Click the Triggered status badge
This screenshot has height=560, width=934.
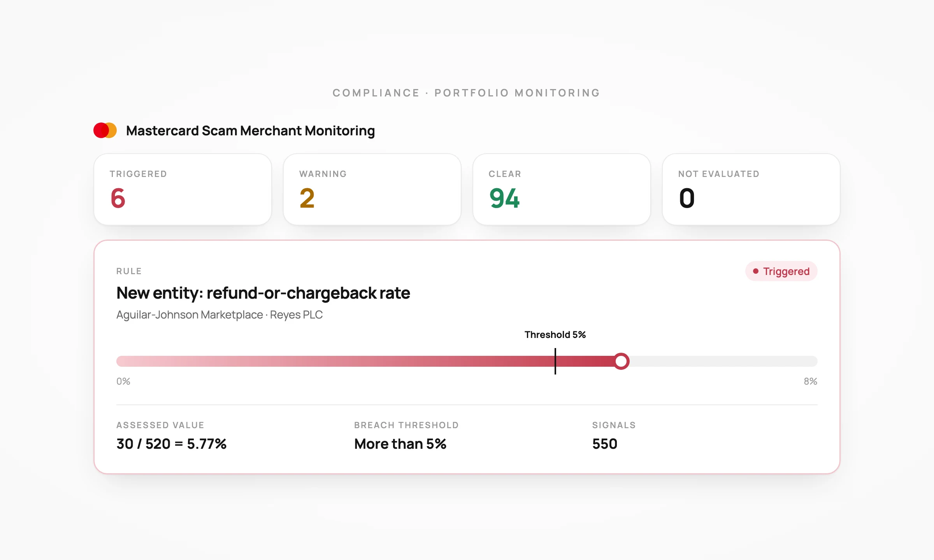tap(781, 271)
